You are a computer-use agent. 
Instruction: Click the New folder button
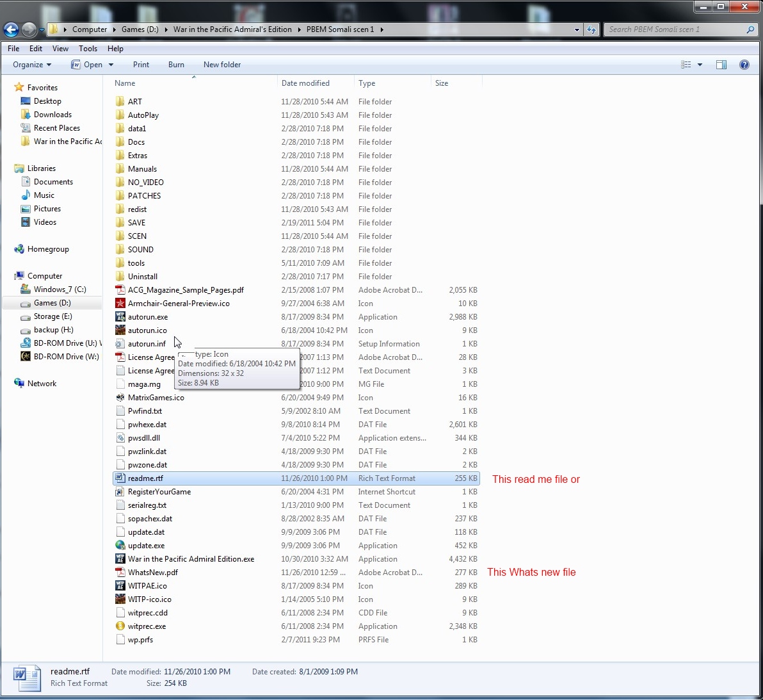click(x=222, y=65)
